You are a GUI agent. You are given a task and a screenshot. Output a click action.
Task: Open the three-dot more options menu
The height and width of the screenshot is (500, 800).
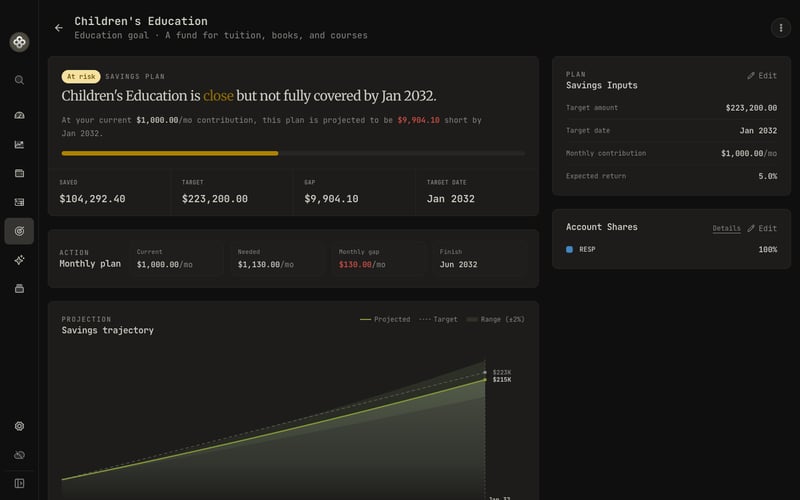click(781, 28)
